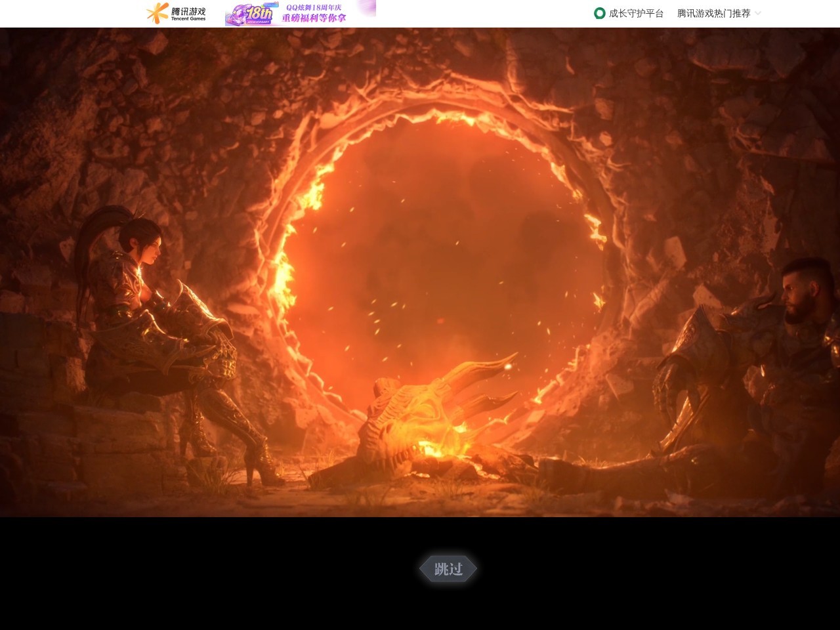Open the 腾讯游戏热门推荐 menu

713,13
